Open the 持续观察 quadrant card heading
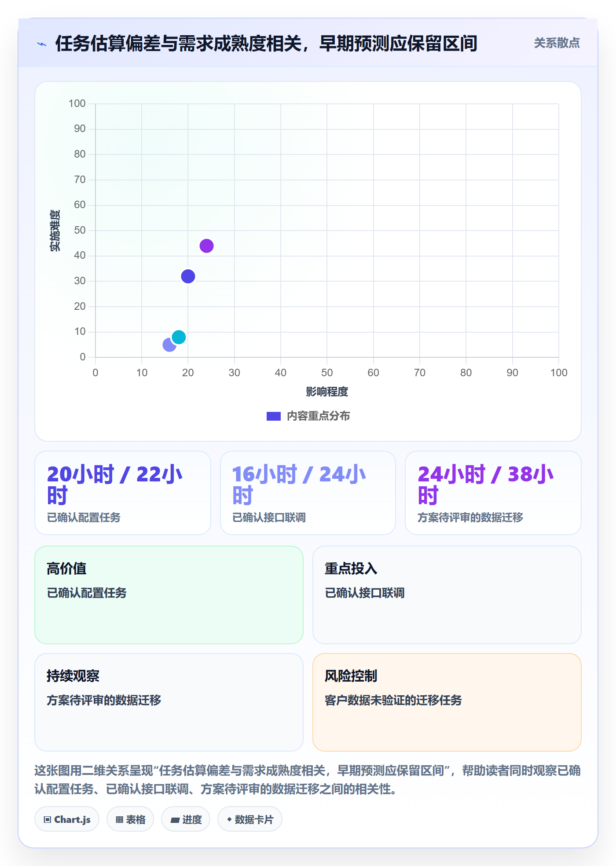The width and height of the screenshot is (616, 866). point(73,676)
